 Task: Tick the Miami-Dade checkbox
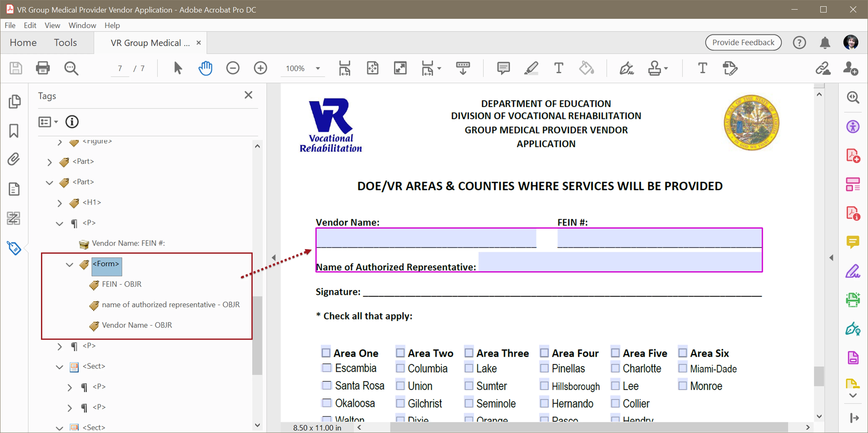point(682,368)
